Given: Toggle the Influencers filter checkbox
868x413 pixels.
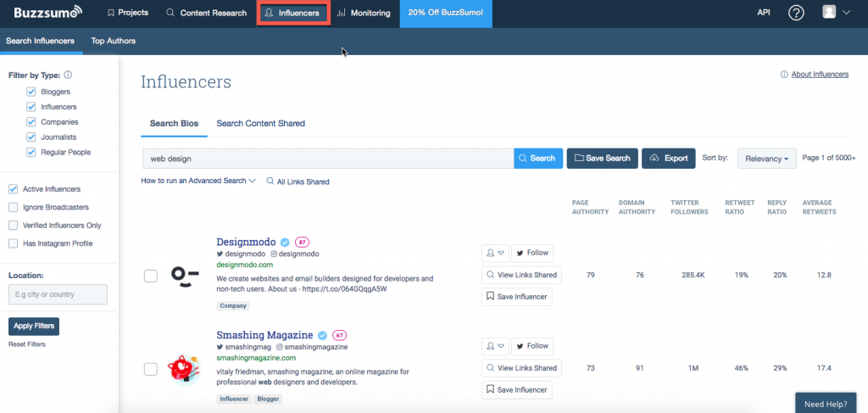Looking at the screenshot, I should [x=31, y=107].
